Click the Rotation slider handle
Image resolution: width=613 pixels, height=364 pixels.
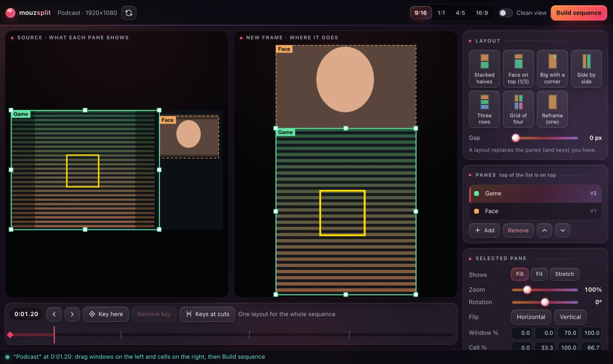click(x=545, y=302)
